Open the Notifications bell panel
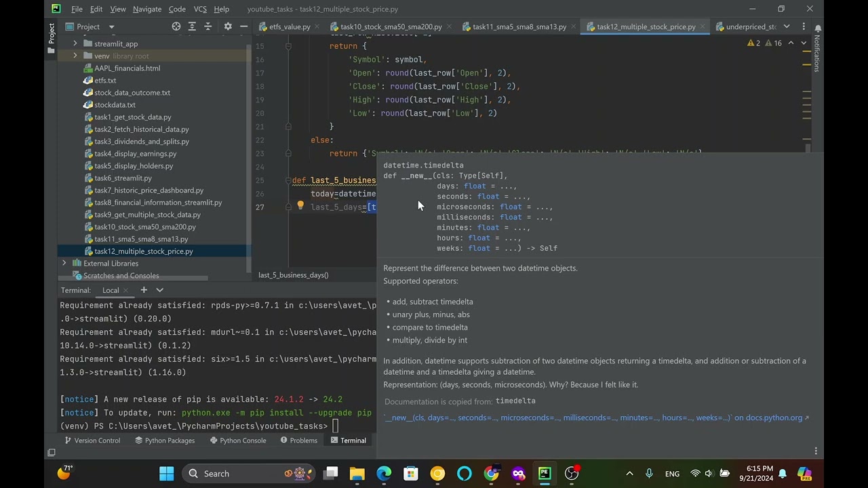 817,28
